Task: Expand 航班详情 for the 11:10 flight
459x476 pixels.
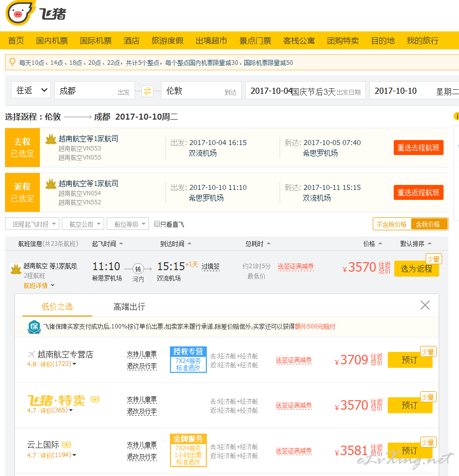Action: [39, 286]
